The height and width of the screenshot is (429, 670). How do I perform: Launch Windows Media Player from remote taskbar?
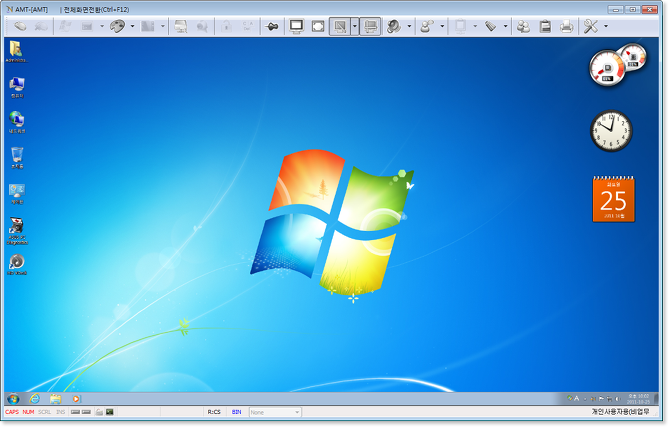[x=76, y=399]
